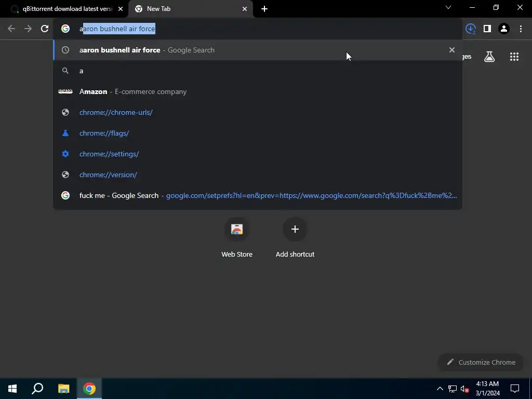Open Chrome's three-dot menu
Image resolution: width=532 pixels, height=399 pixels.
(521, 29)
